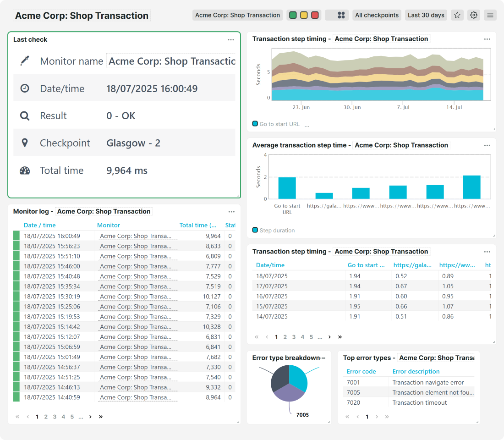Click the green status color swatch
This screenshot has width=504, height=440.
pyautogui.click(x=293, y=15)
